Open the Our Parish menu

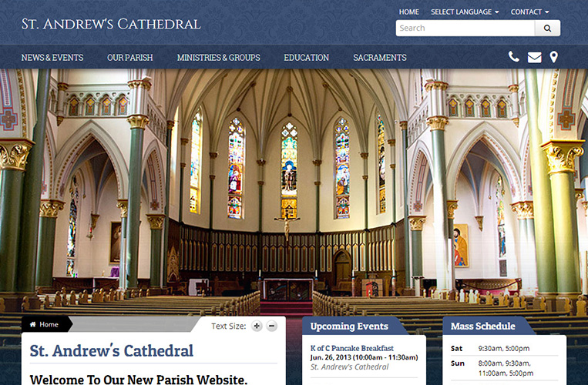tap(129, 58)
